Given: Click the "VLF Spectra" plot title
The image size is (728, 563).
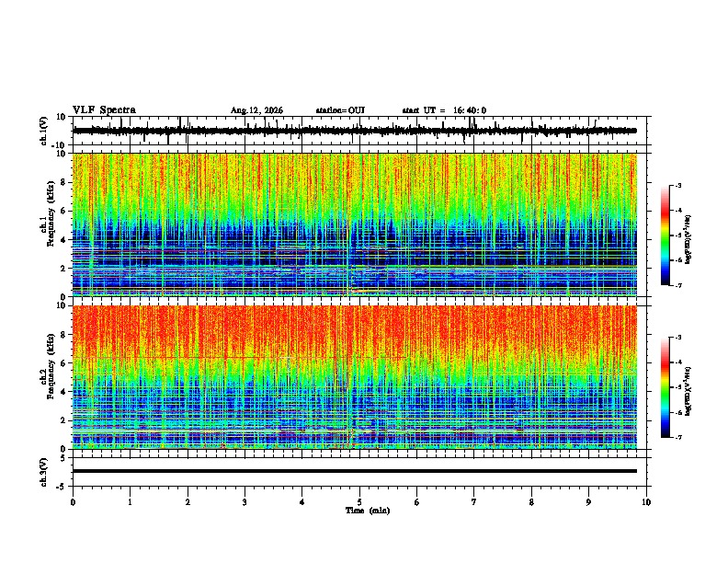Looking at the screenshot, I should (x=104, y=110).
